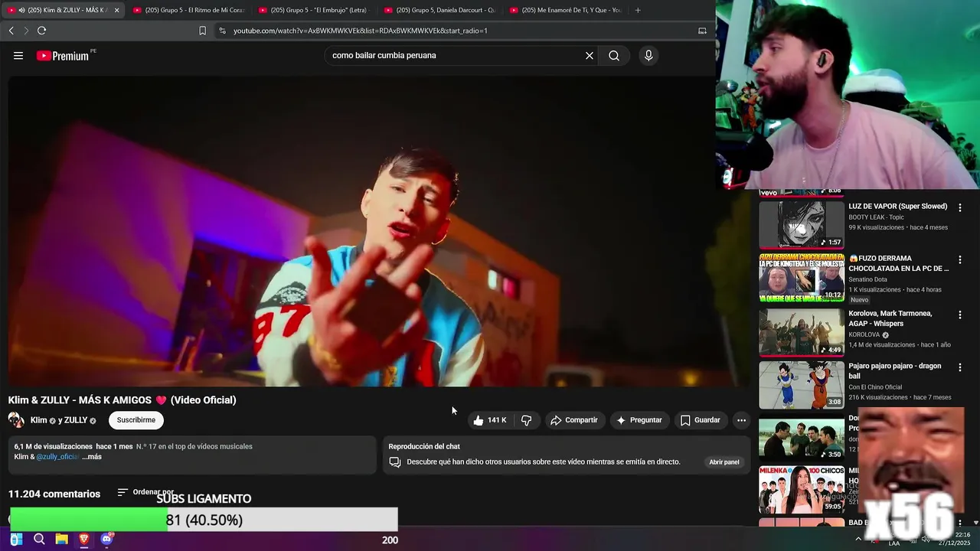Dislike the video with thumbs down

[x=527, y=420]
